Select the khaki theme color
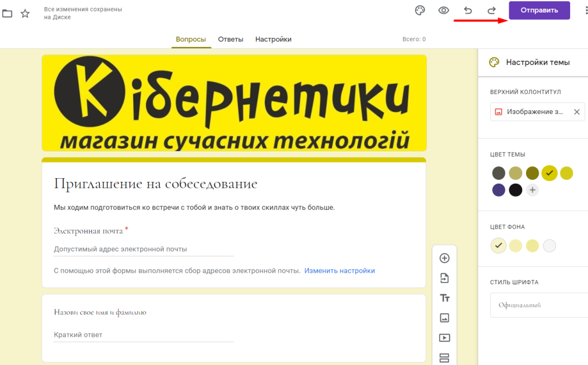The image size is (588, 365). (516, 173)
